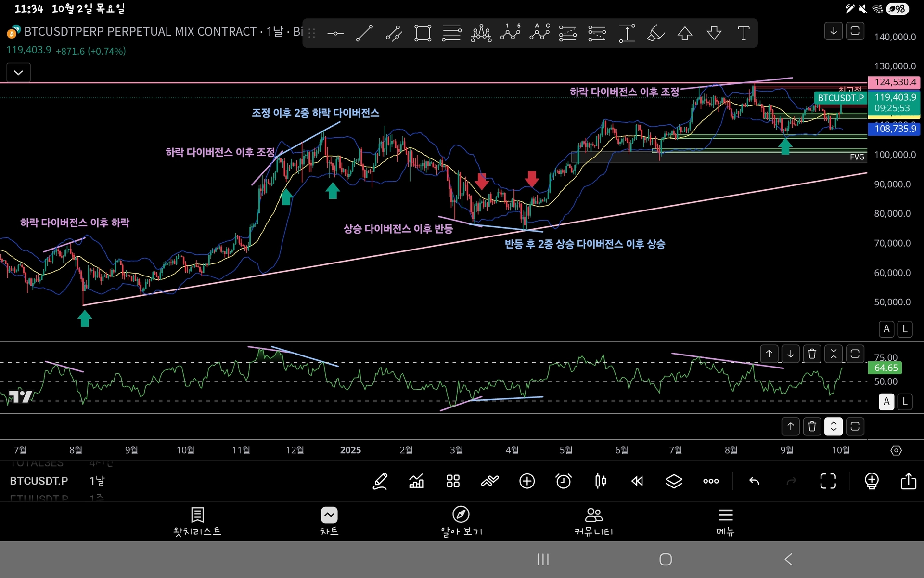Click the share export icon
924x578 pixels.
908,481
